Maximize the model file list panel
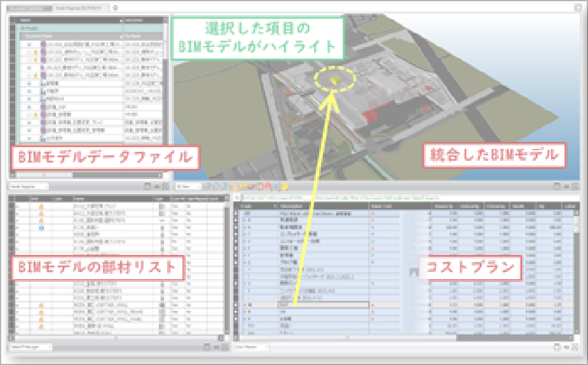 tap(165, 186)
